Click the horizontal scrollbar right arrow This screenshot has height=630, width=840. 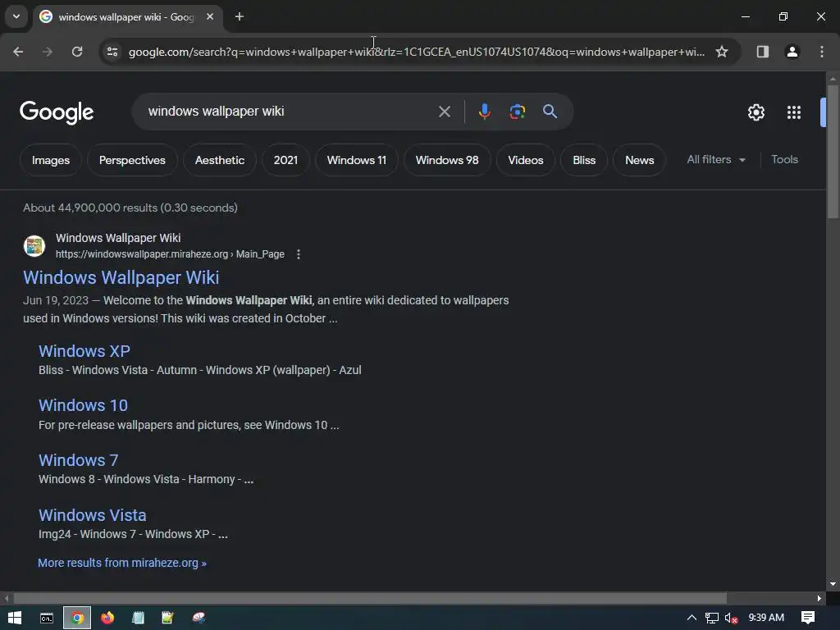[x=819, y=598]
